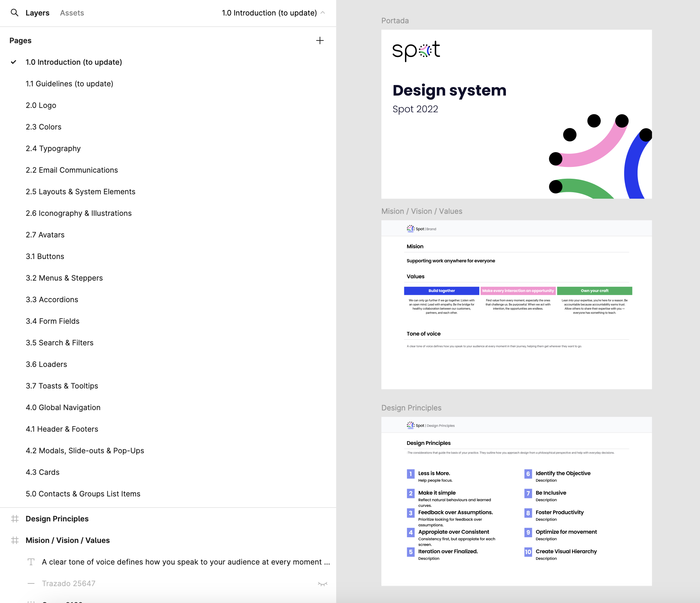This screenshot has height=603, width=700.
Task: Open 3.1 Buttons page
Action: click(x=45, y=257)
